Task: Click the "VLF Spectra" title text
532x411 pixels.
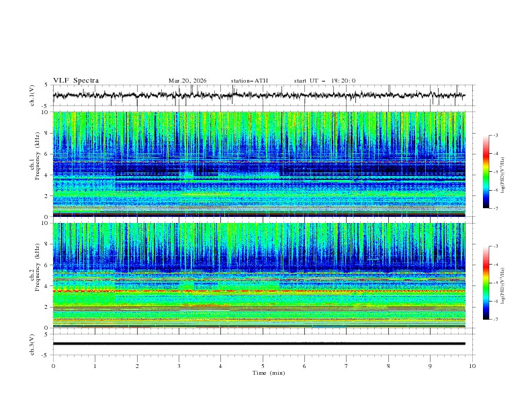Action: (76, 81)
